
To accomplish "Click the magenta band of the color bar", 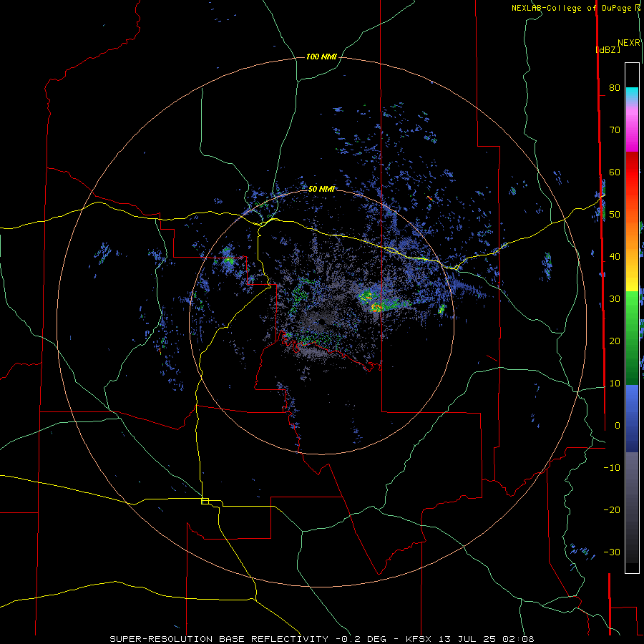I will point(632,135).
